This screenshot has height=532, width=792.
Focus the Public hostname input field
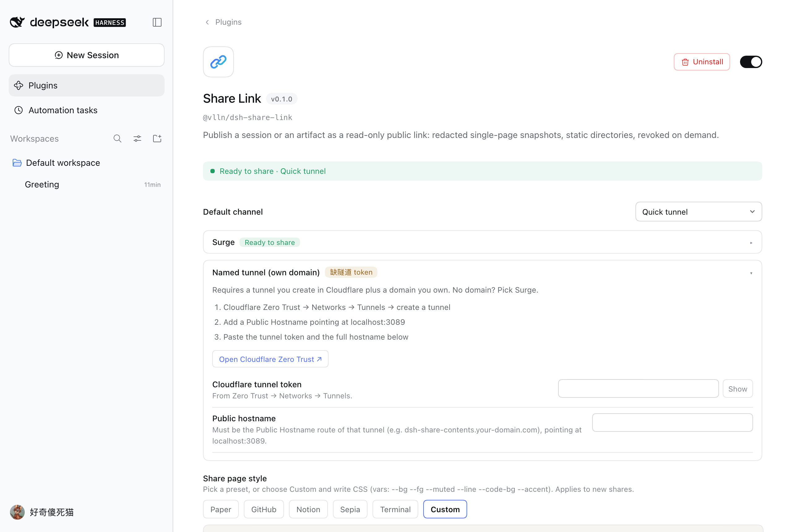[x=673, y=423]
